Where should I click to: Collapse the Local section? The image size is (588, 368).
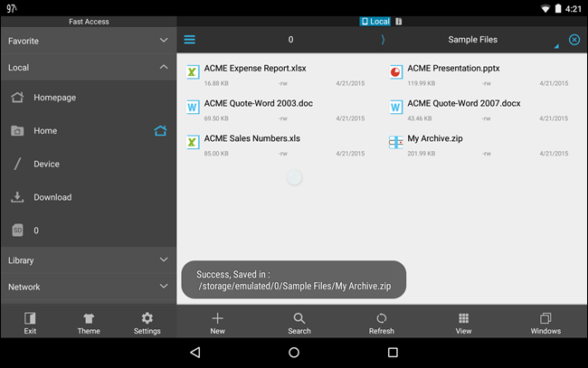coord(88,67)
